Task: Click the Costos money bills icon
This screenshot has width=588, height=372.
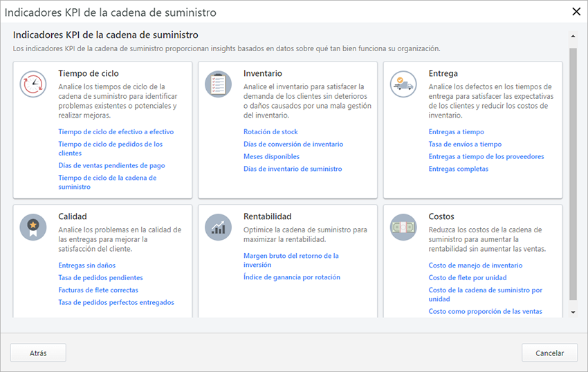Action: [x=403, y=227]
